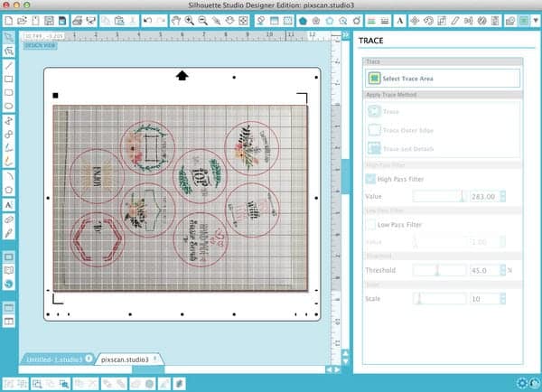Viewport: 542px width, 392px height.
Task: Select the Edit Points tool
Action: 9,51
